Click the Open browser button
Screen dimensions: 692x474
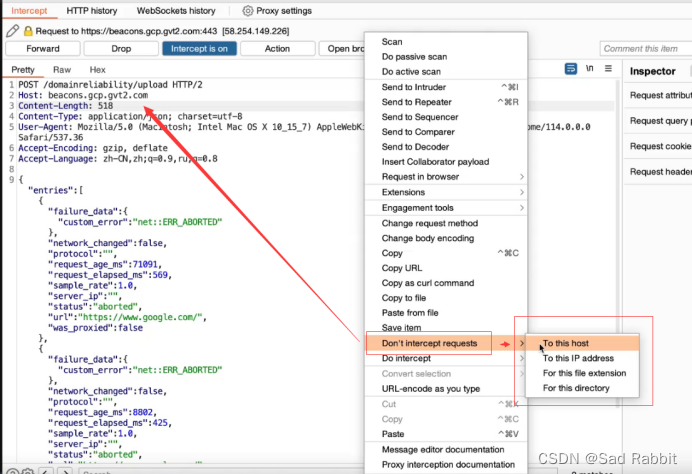[342, 49]
